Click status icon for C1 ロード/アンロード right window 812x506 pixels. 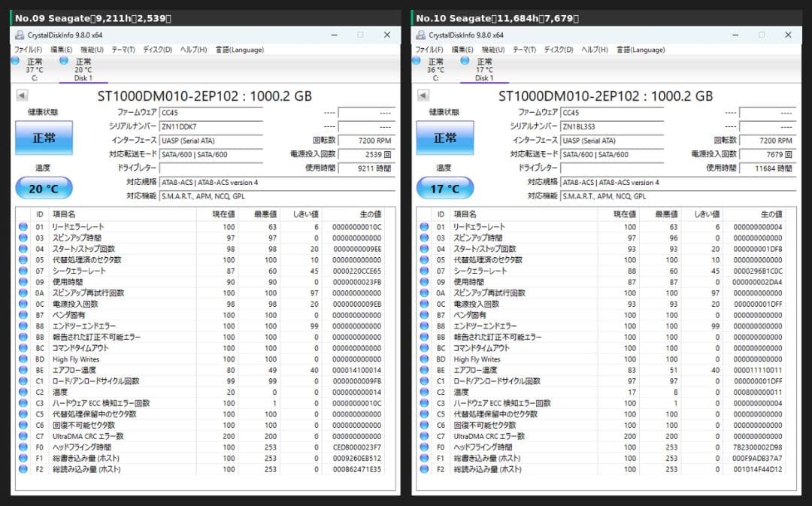point(425,380)
